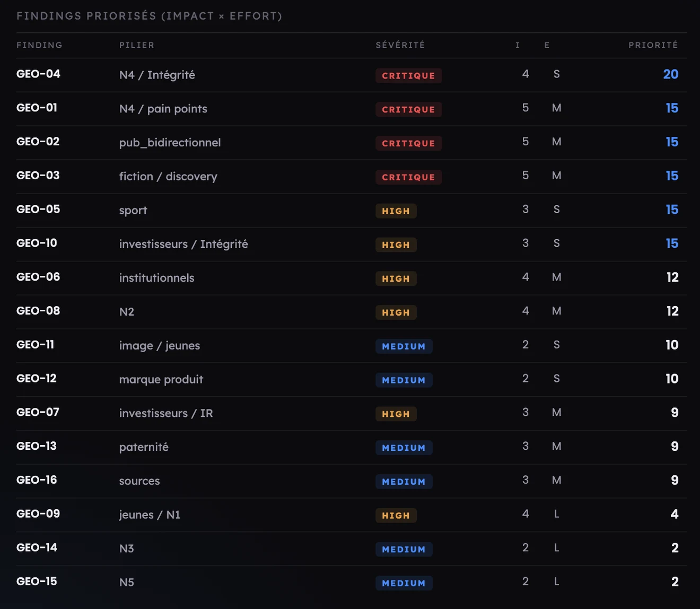Click the HIGH badge for GEO-09
Screen dimensions: 700x609
point(396,516)
